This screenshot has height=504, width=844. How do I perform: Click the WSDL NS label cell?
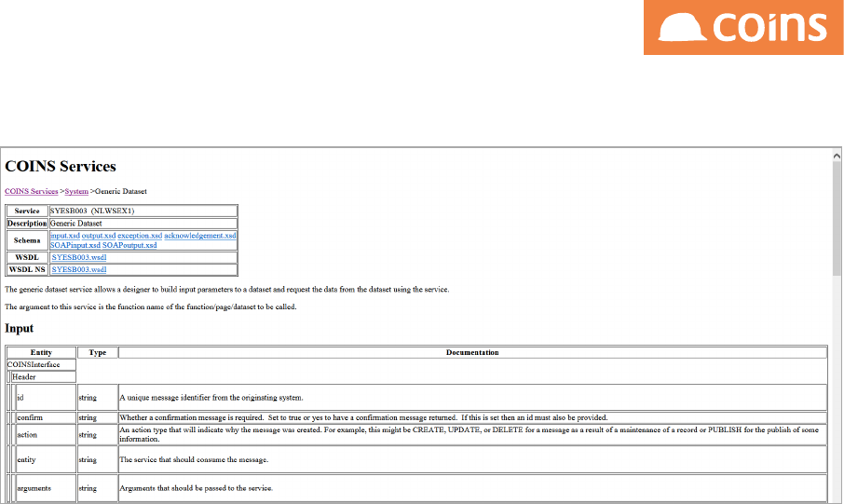(x=27, y=269)
